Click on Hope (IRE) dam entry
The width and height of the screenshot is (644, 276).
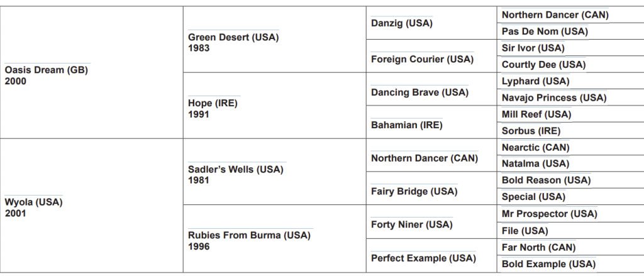point(213,104)
